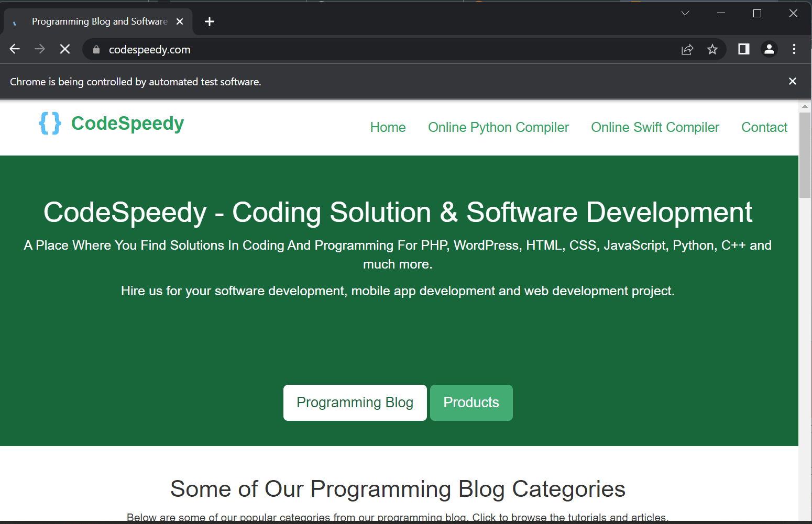Expand the tab search chevron

pos(685,14)
